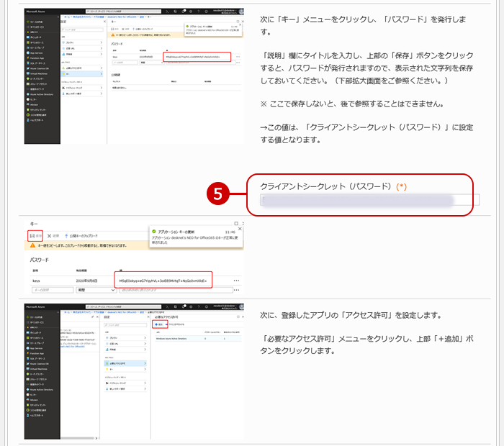Click the paragraph starting 「必要なアクセス許可」メニューをクリックし

(x=366, y=345)
